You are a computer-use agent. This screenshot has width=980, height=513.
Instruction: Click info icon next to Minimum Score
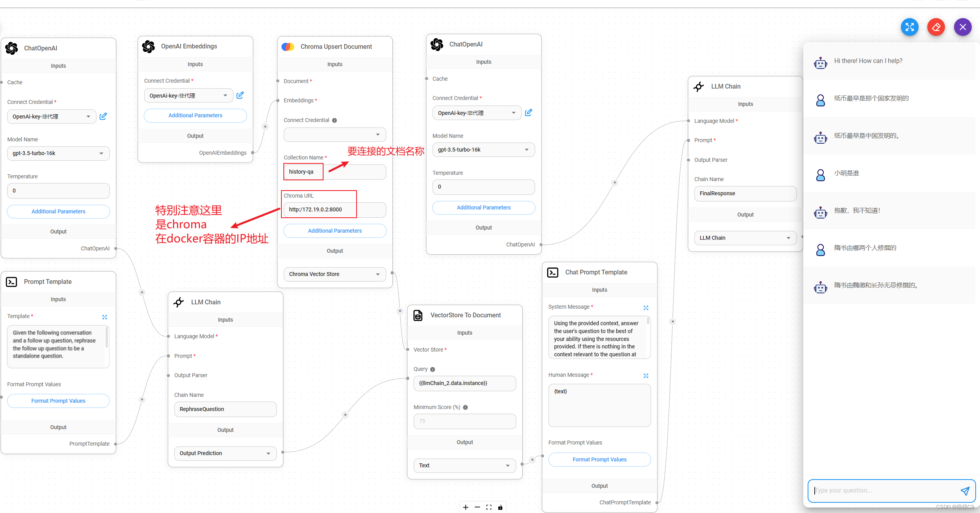point(465,407)
